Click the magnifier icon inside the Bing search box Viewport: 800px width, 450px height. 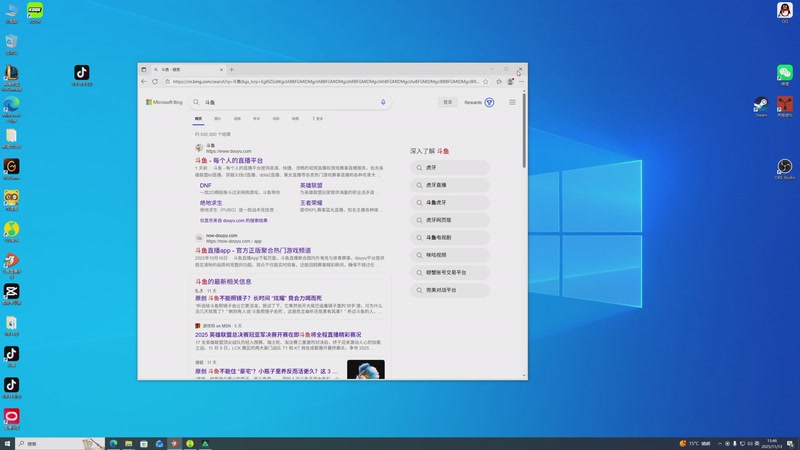(x=196, y=102)
